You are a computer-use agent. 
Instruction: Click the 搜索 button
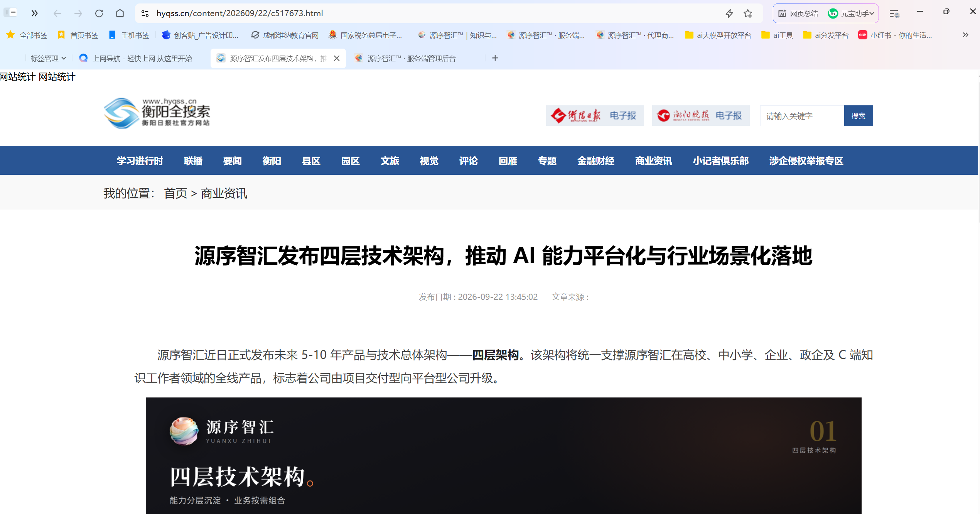pyautogui.click(x=859, y=116)
